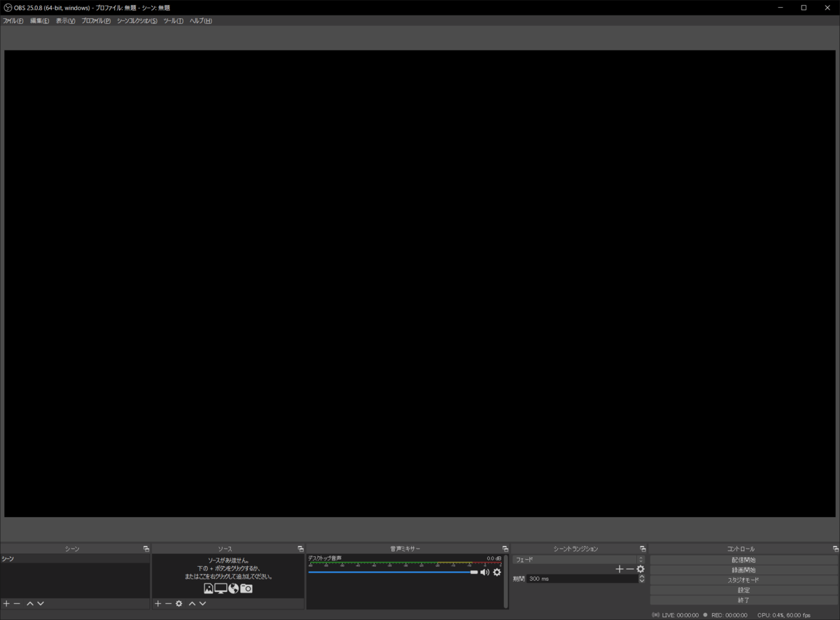Click the audio mixer vertical scrollbar
Viewport: 840px width, 620px height.
click(x=506, y=581)
